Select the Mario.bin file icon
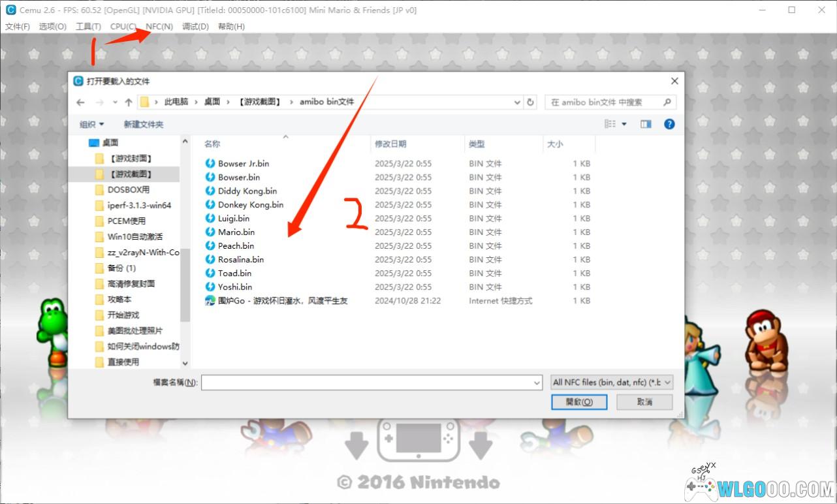Image resolution: width=837 pixels, height=504 pixels. (210, 232)
